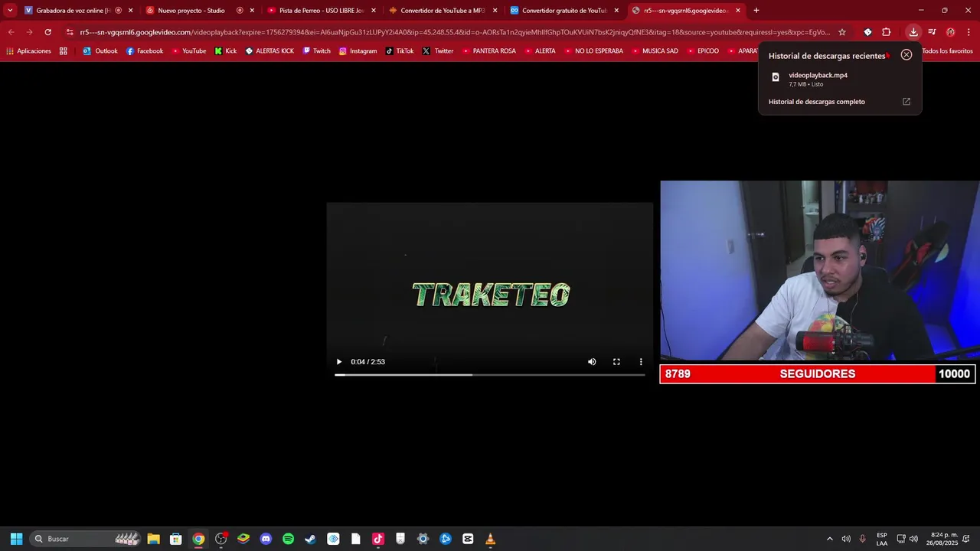Enter fullscreen in the video player
This screenshot has width=980, height=551.
pos(616,362)
